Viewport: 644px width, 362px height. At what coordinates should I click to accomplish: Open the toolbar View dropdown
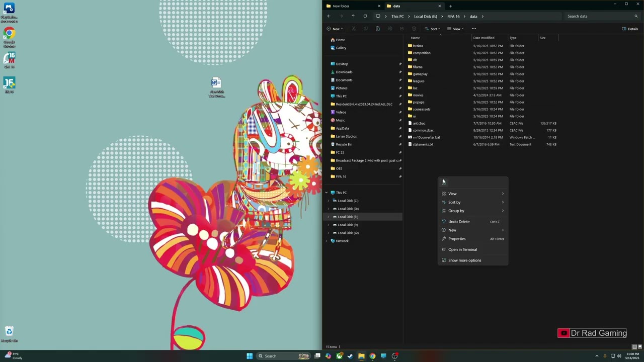[455, 29]
